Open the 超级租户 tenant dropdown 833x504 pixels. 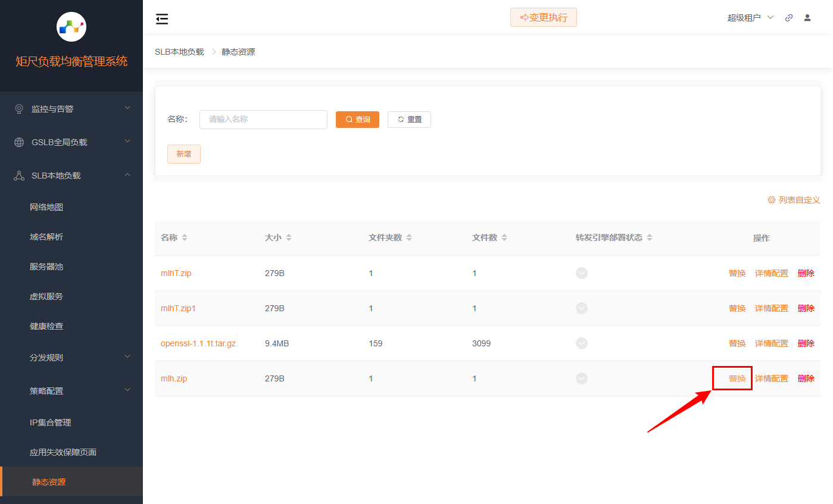(750, 18)
